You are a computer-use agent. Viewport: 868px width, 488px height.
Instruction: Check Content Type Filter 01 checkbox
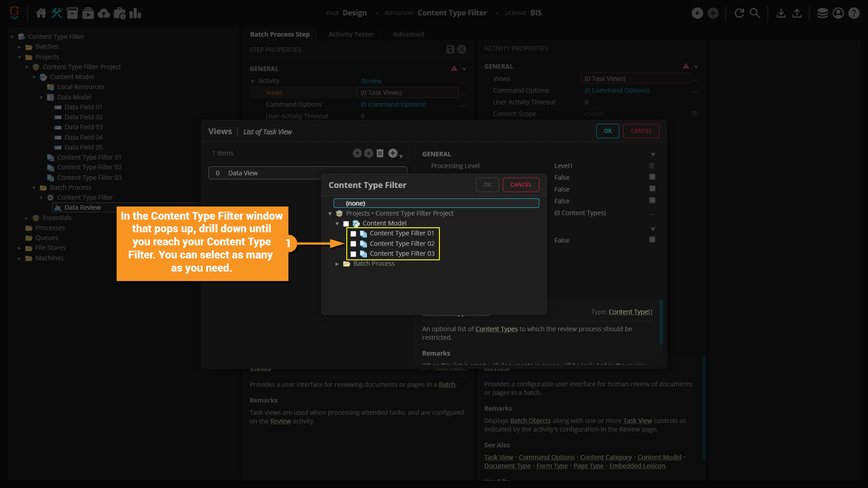click(x=354, y=234)
